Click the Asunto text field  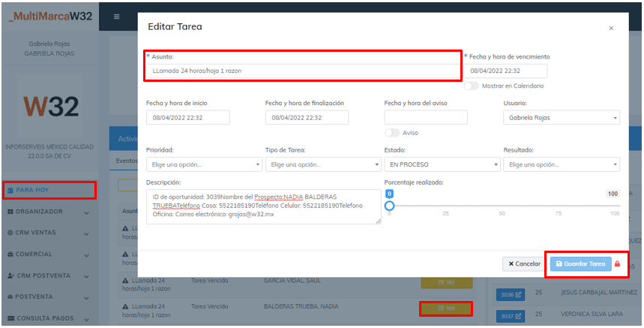[303, 71]
